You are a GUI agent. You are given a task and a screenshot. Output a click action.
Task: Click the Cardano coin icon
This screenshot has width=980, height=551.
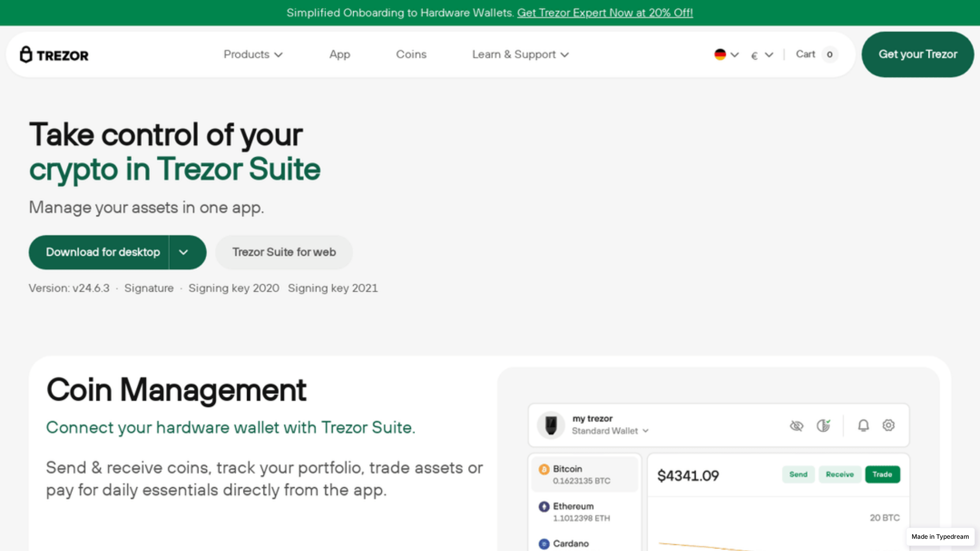[544, 544]
